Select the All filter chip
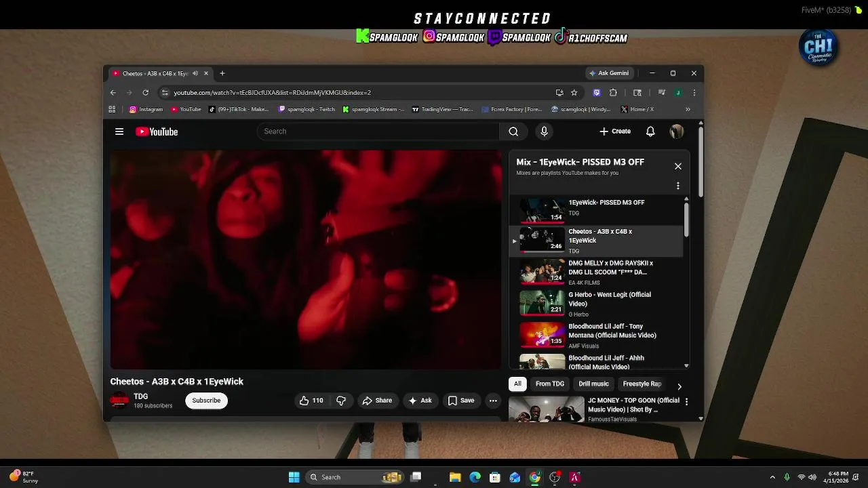Viewport: 868px width, 488px height. point(517,384)
